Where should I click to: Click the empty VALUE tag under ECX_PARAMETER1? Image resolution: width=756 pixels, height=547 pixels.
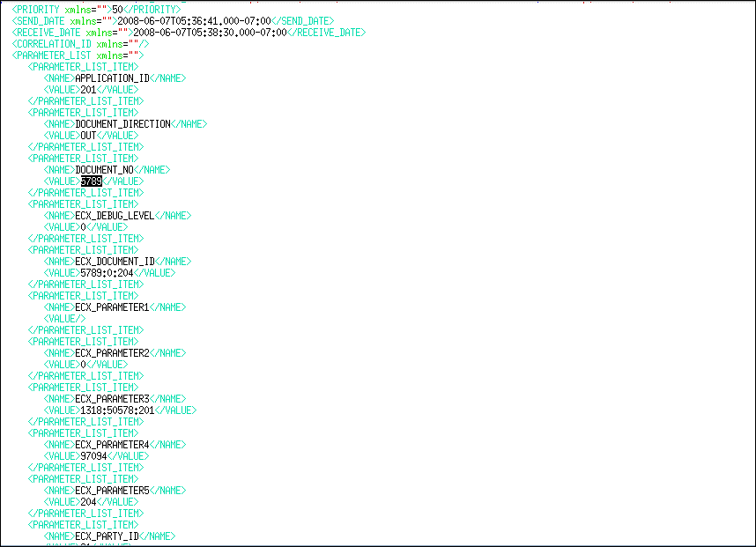(64, 319)
